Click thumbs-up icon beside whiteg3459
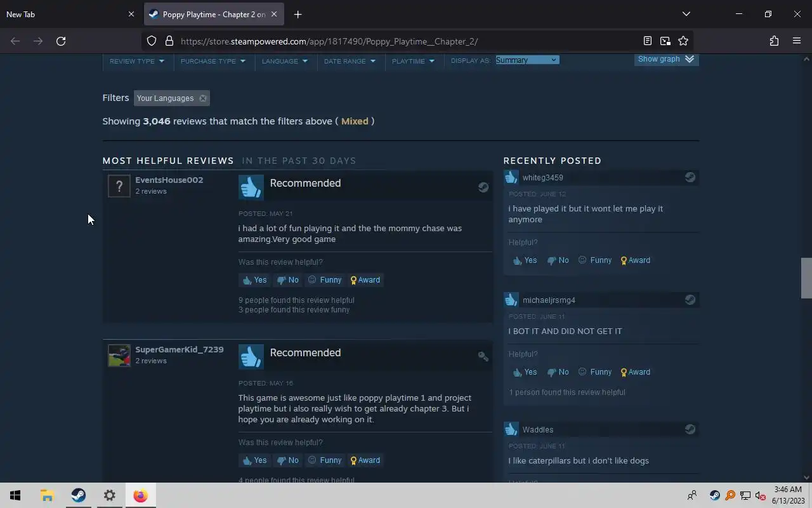Image resolution: width=812 pixels, height=508 pixels. coord(511,178)
